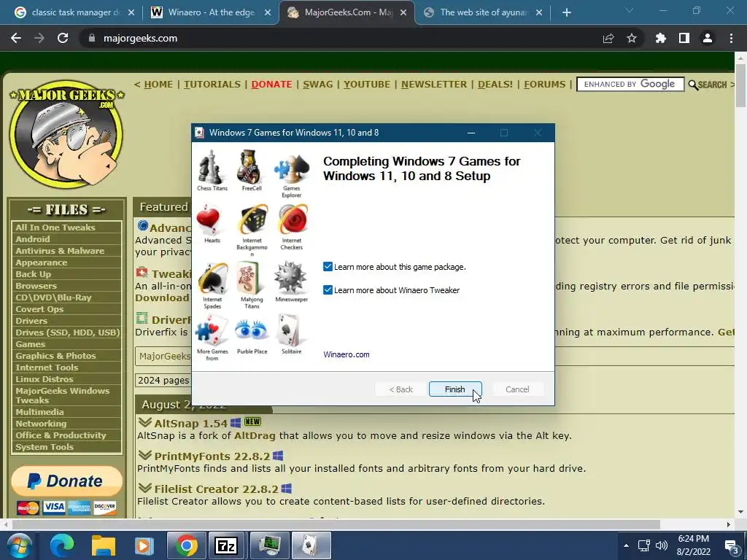Open 7-Zip from taskbar
Image resolution: width=747 pixels, height=560 pixels.
226,545
